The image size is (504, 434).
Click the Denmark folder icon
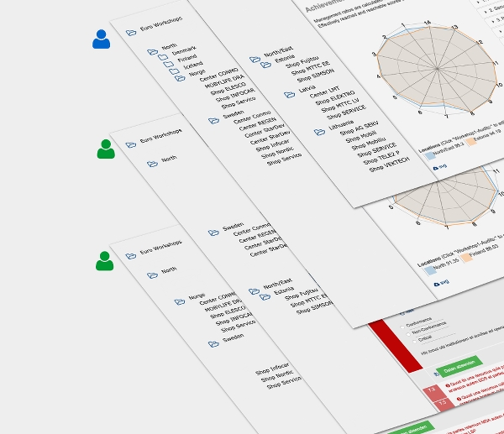163,57
